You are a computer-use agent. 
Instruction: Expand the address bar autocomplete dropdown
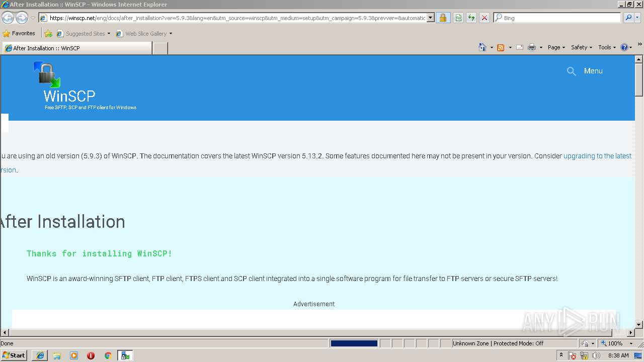click(x=431, y=18)
